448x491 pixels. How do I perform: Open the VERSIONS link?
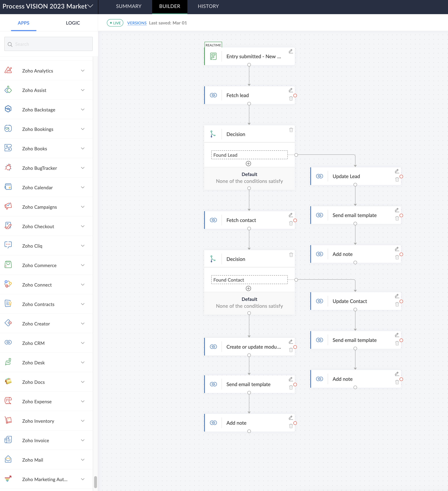pos(137,23)
